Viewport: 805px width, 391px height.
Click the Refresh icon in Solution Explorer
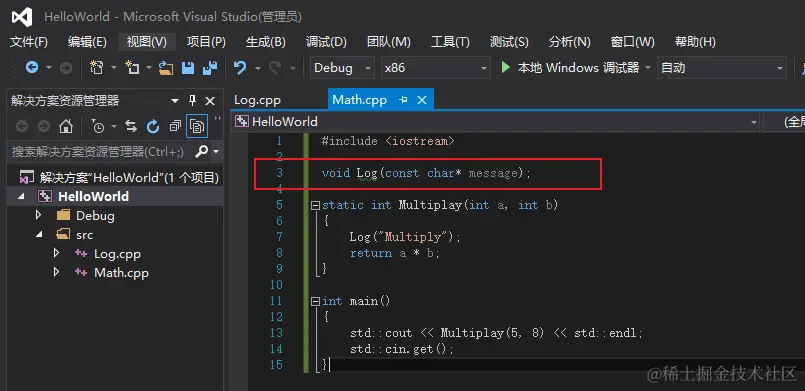(x=153, y=126)
